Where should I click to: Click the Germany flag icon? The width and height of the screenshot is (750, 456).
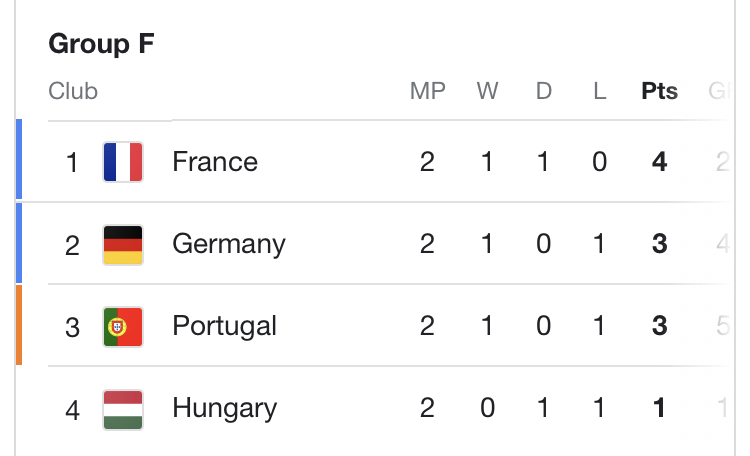(x=123, y=244)
